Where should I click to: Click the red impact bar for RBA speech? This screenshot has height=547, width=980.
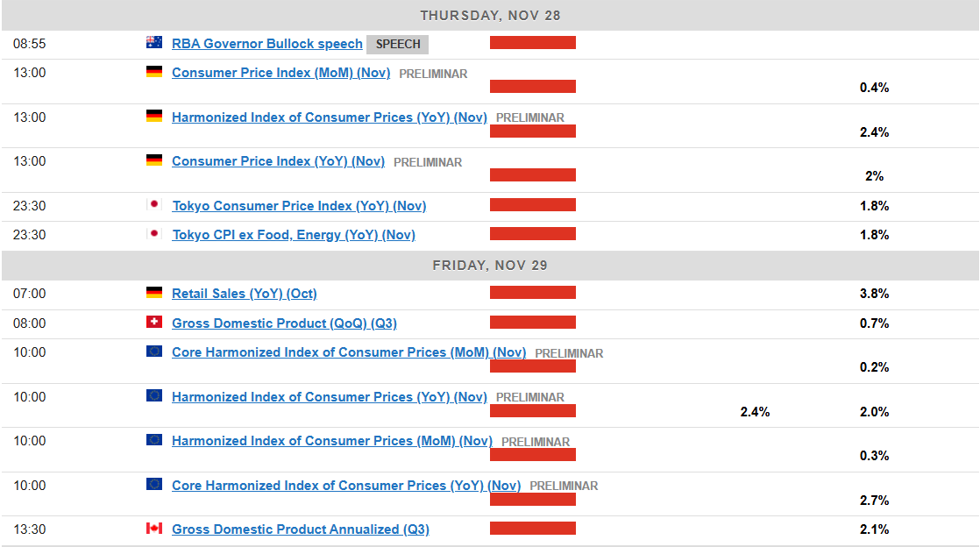click(533, 42)
